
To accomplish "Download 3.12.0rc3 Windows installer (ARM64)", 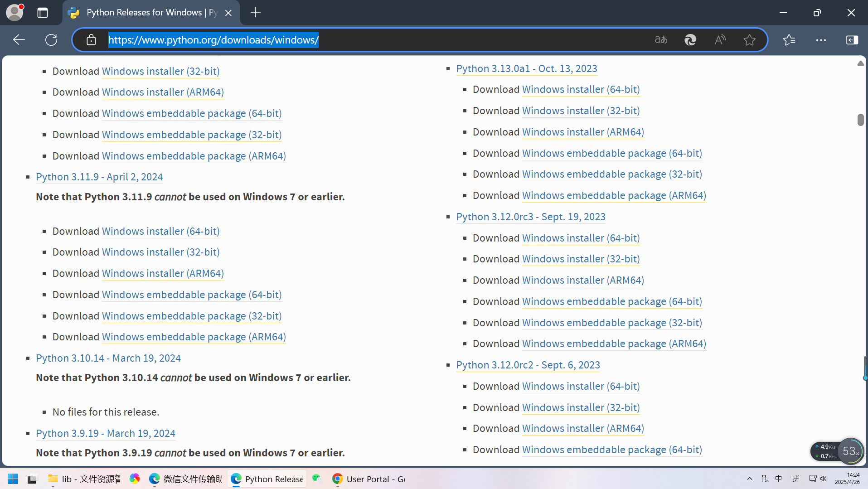I will (x=583, y=280).
